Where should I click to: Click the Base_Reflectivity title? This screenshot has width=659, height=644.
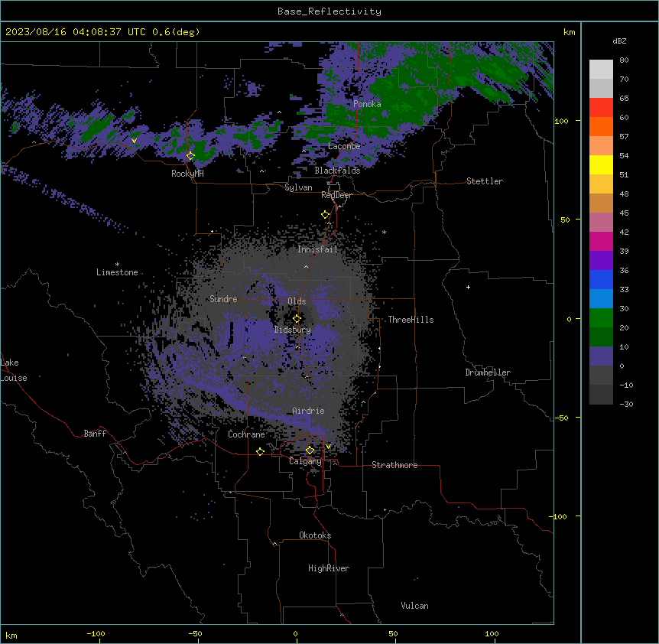click(x=329, y=11)
